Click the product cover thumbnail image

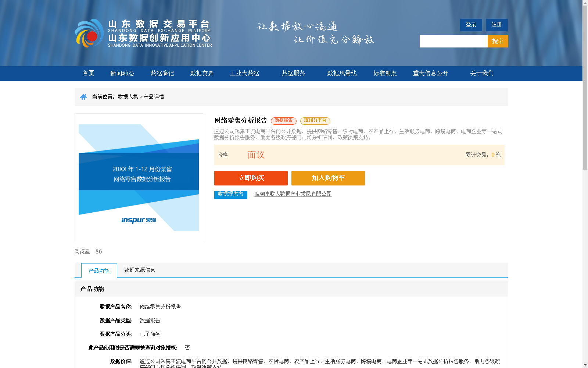tap(139, 178)
